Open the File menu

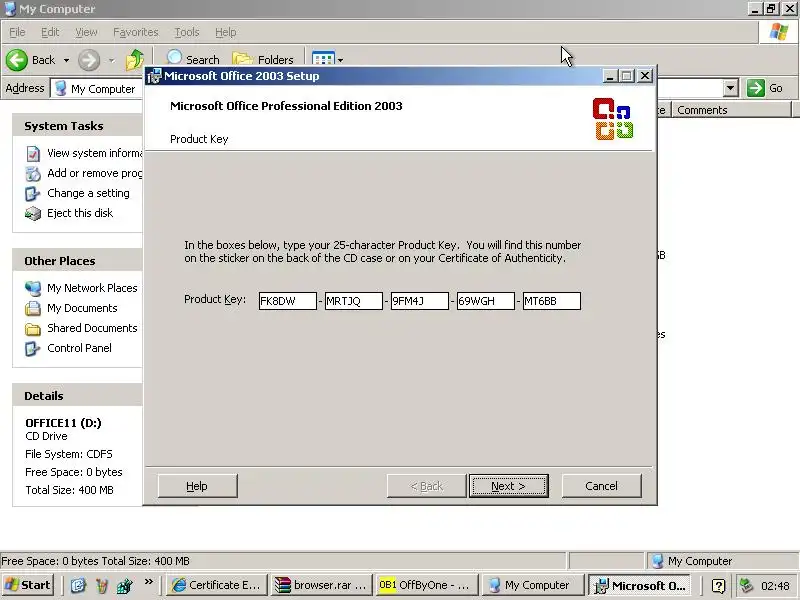pos(17,32)
